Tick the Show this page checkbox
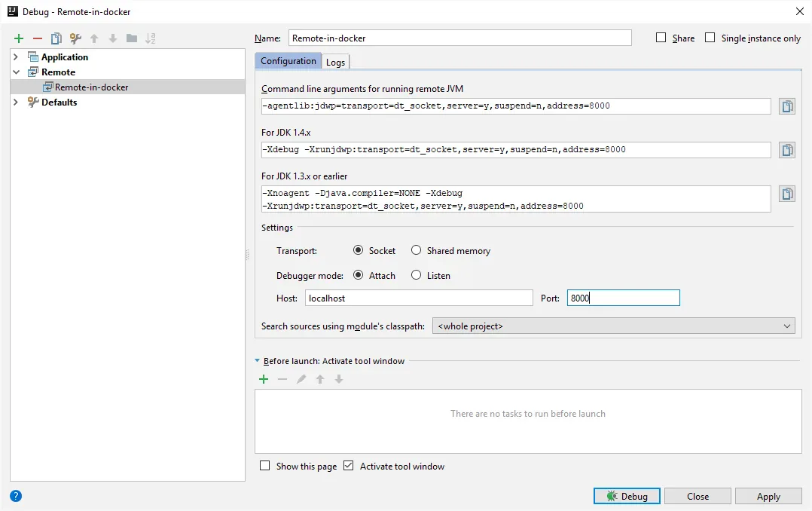 (264, 465)
